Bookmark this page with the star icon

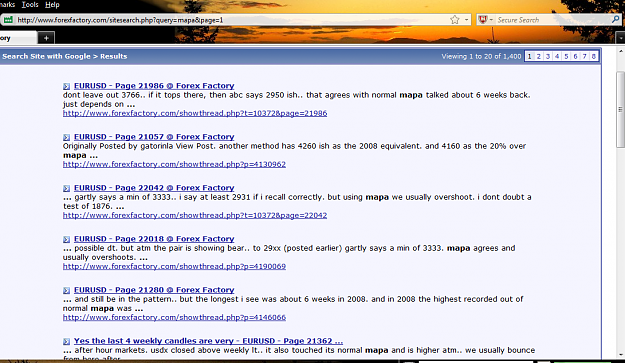click(x=454, y=20)
